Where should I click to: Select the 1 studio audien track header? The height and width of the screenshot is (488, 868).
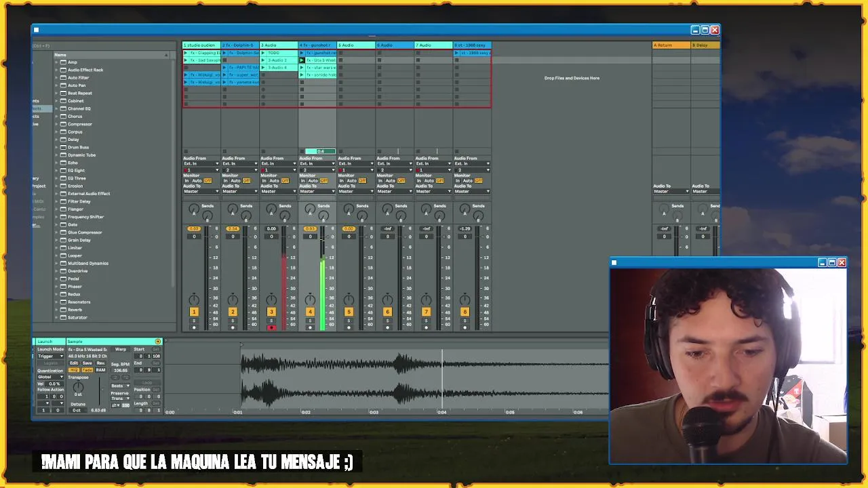(201, 45)
